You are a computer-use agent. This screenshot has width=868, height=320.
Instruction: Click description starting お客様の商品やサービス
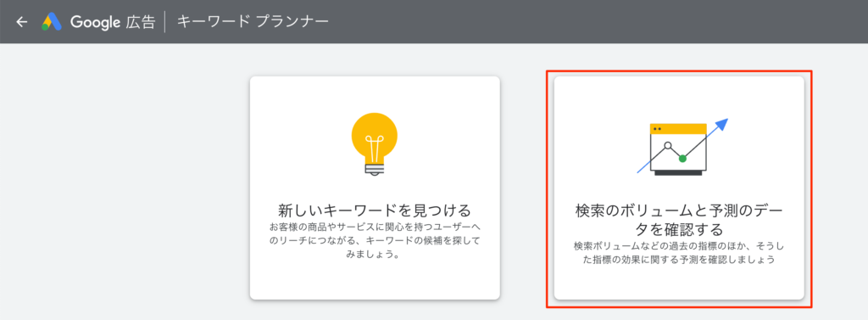(375, 242)
